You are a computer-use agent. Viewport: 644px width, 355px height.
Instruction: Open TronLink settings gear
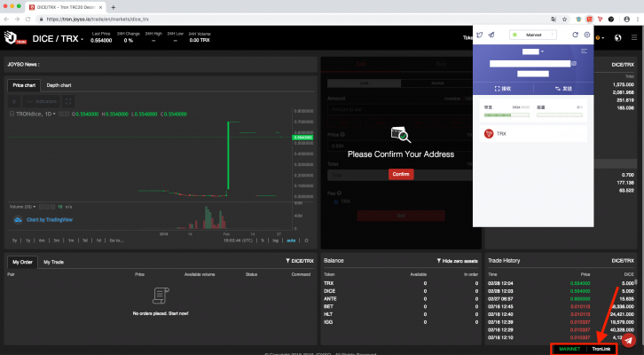pos(587,35)
